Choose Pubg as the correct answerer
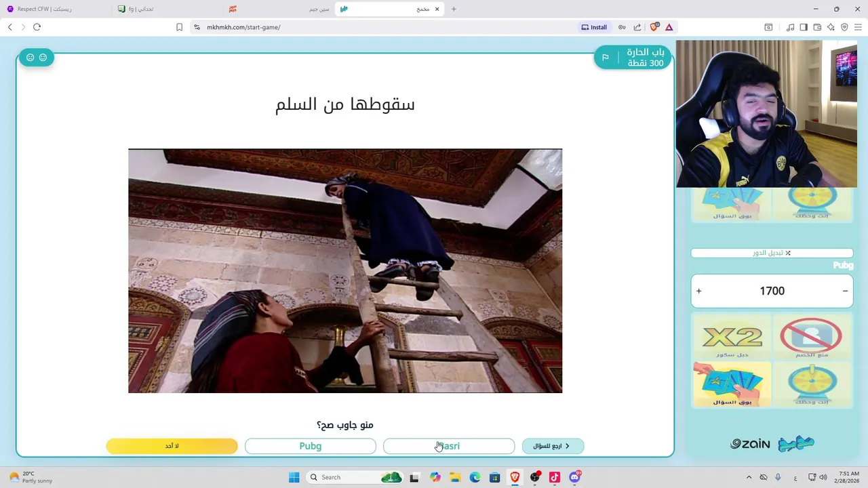 point(311,446)
